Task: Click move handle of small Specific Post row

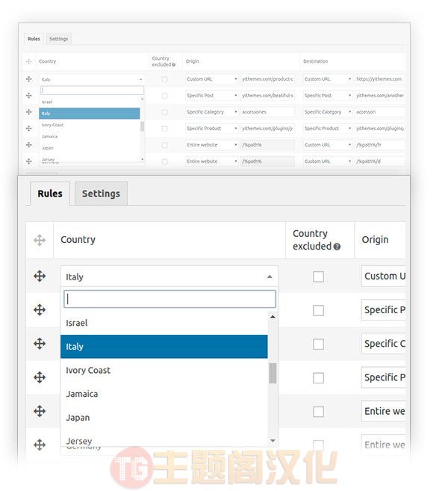Action: pos(29,95)
